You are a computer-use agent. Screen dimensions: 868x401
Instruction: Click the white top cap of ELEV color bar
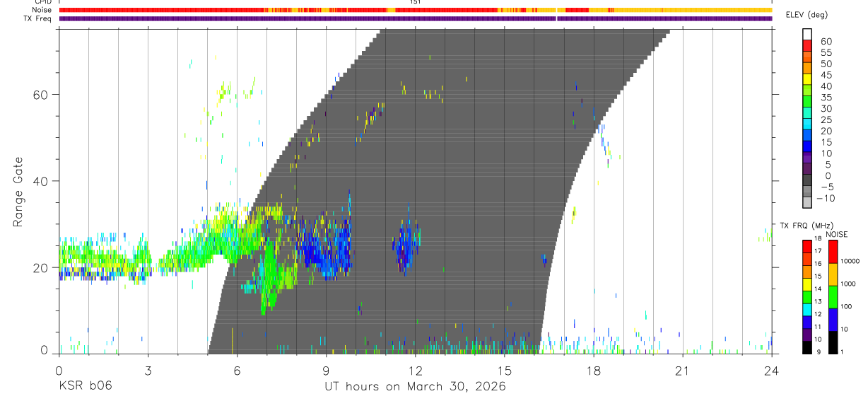click(x=807, y=34)
